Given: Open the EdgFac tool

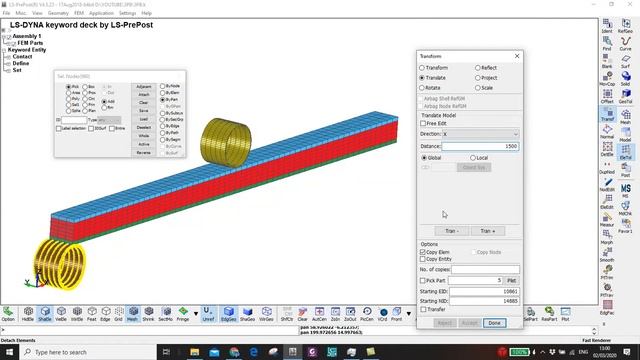Looking at the screenshot, I should [x=607, y=307].
